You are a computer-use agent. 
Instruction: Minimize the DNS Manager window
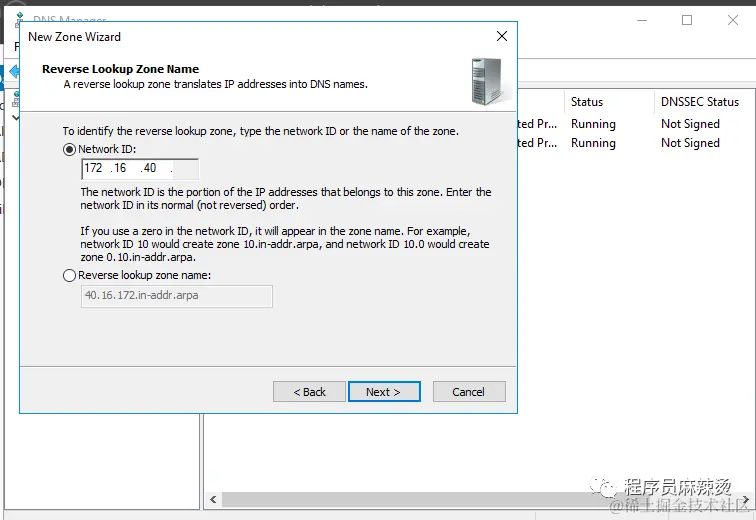642,20
